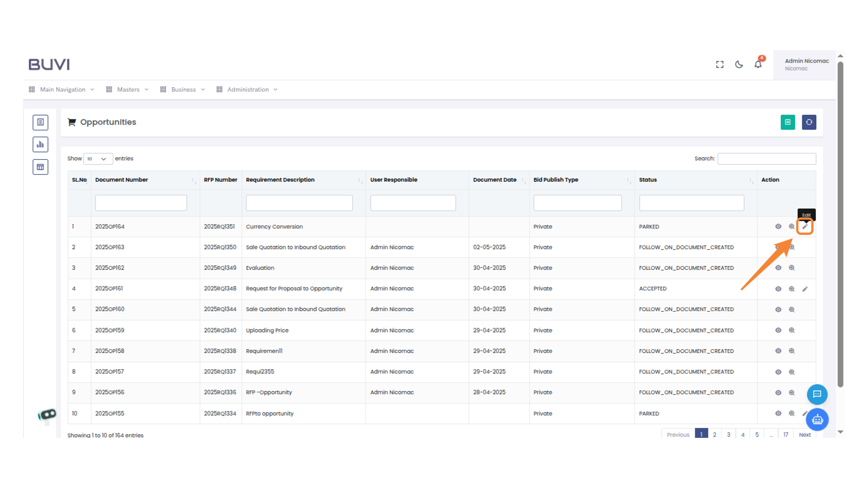Click the green add opportunity button
Viewport: 868px width, 488px height.
[788, 122]
